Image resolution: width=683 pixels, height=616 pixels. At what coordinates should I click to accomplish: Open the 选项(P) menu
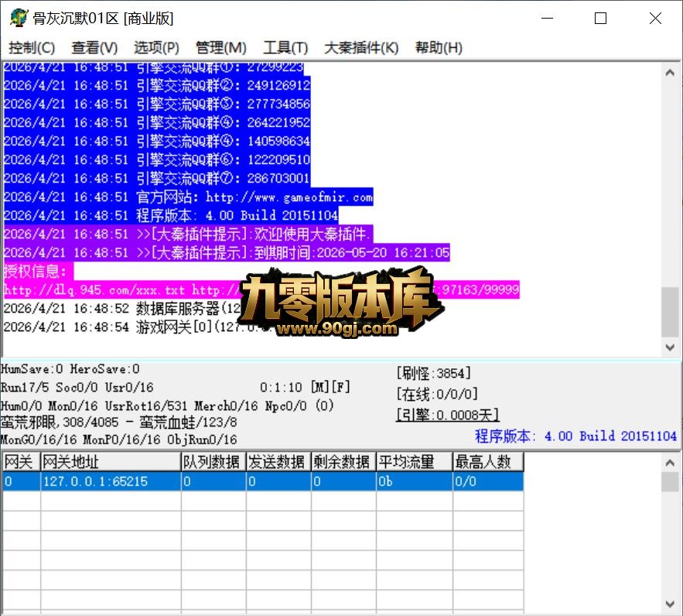(156, 47)
